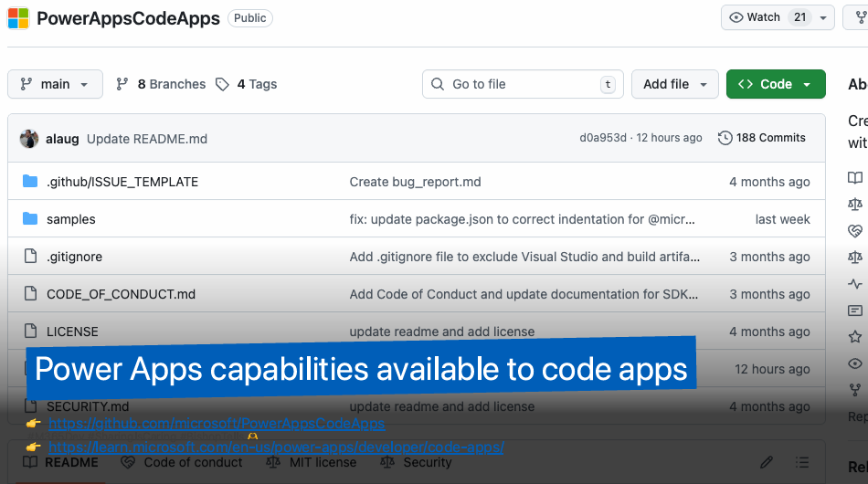Click the LICENSE file icon
Screen dimensions: 868x484
point(30,331)
